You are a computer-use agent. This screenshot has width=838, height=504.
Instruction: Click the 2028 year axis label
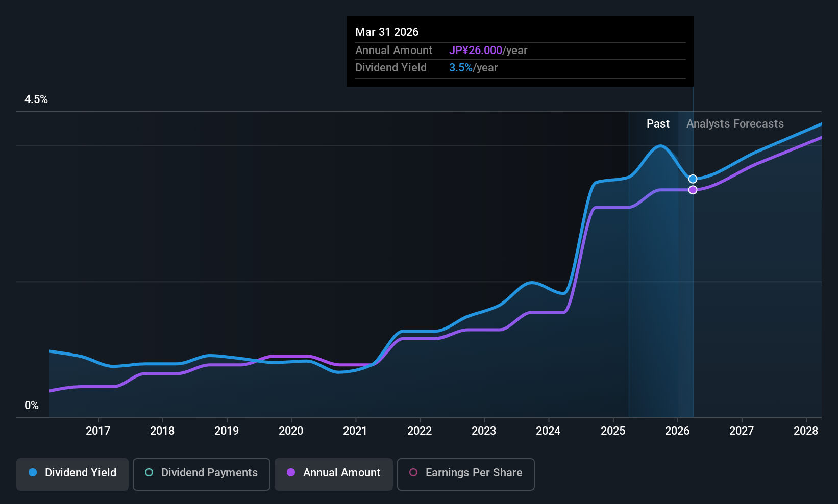coord(806,431)
